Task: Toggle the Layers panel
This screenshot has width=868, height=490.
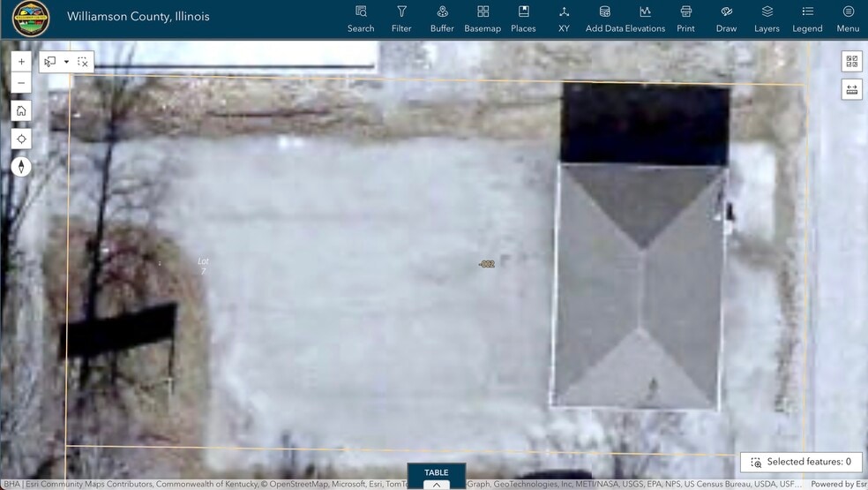Action: (767, 19)
